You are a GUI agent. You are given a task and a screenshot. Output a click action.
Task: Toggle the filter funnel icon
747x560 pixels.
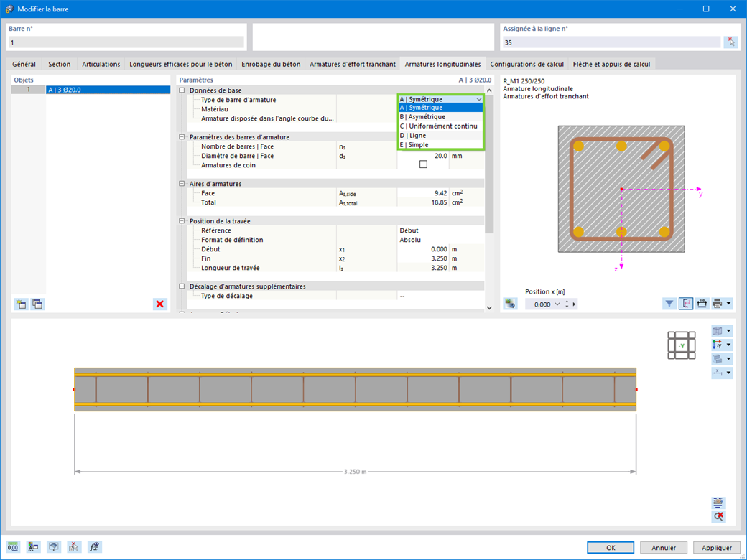(x=669, y=303)
